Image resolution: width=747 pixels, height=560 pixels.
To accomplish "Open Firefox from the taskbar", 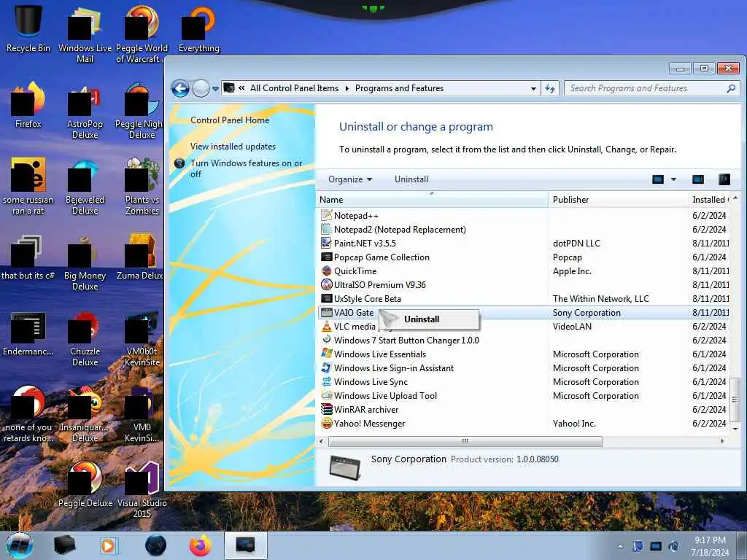I will coord(201,545).
